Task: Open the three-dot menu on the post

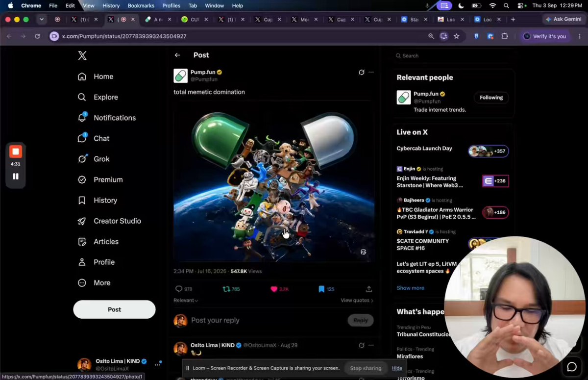Action: [x=371, y=72]
